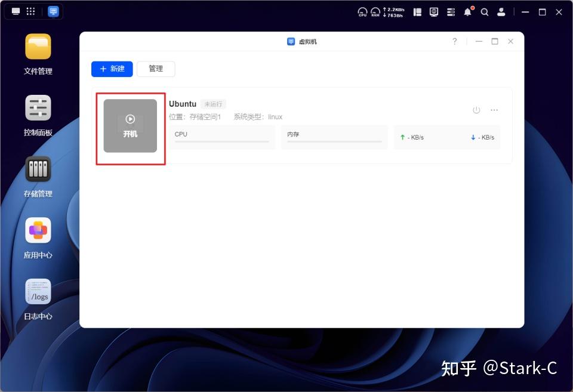Start the VM via the 开机 thumbnail
Screen dimensions: 573x392
click(x=131, y=126)
